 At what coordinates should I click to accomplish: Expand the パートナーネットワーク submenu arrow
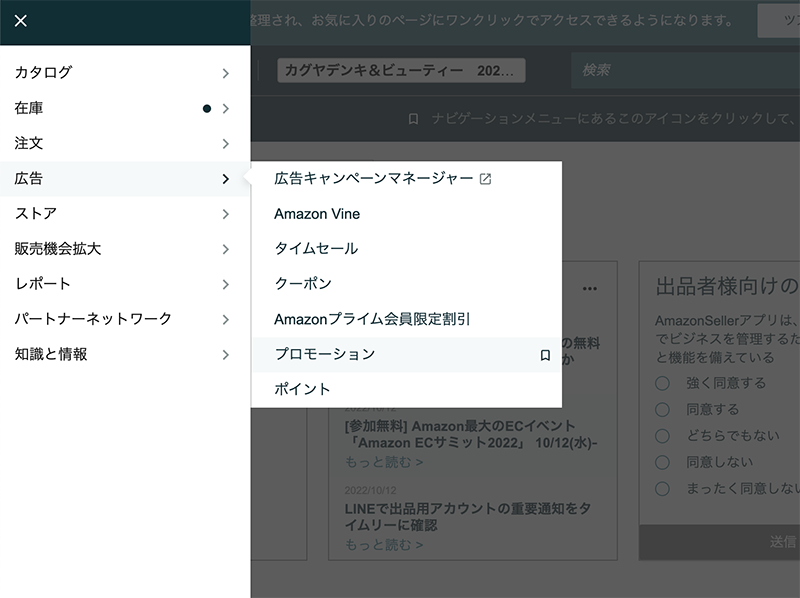(x=226, y=320)
